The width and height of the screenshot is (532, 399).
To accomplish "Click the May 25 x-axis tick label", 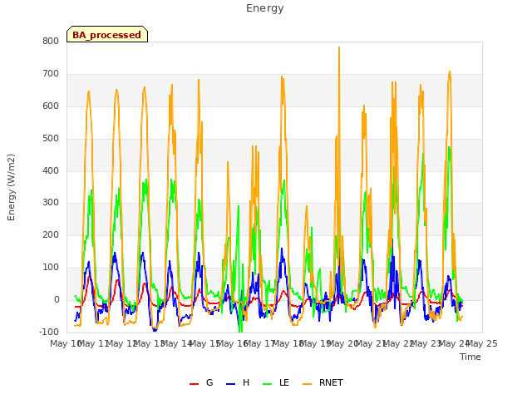I will click(482, 343).
